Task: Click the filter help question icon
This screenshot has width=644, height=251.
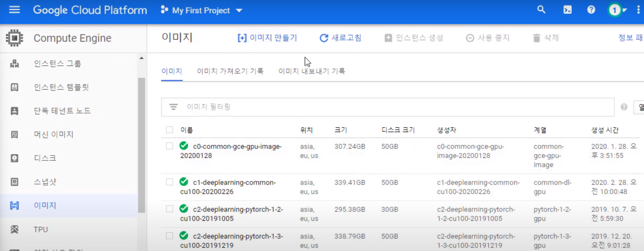Action: point(624,107)
